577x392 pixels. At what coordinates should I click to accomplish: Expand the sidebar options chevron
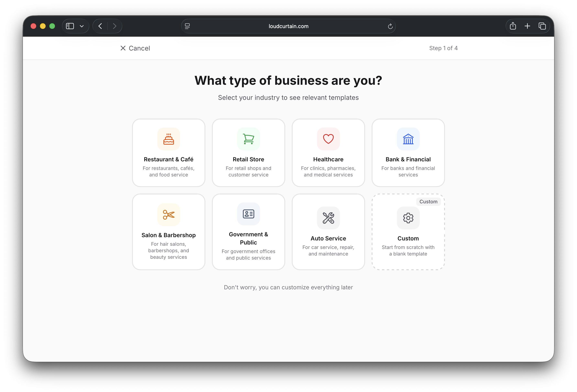(82, 26)
